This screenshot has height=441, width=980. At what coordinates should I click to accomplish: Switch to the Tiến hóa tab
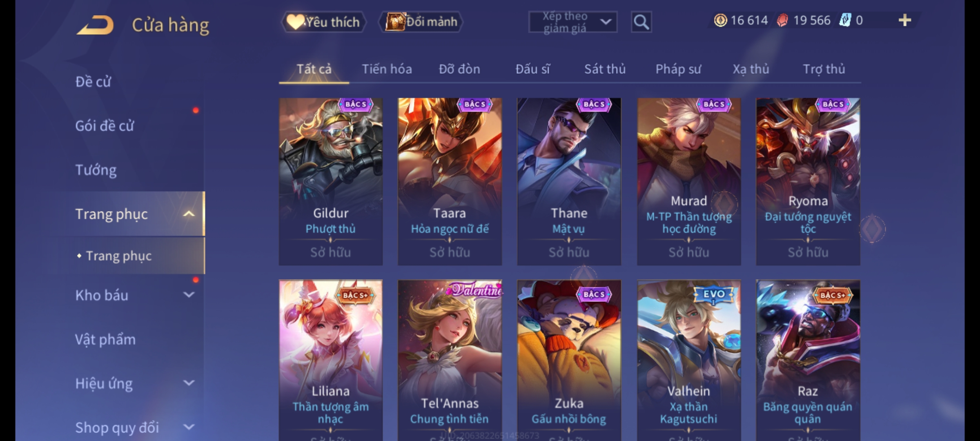pyautogui.click(x=387, y=69)
